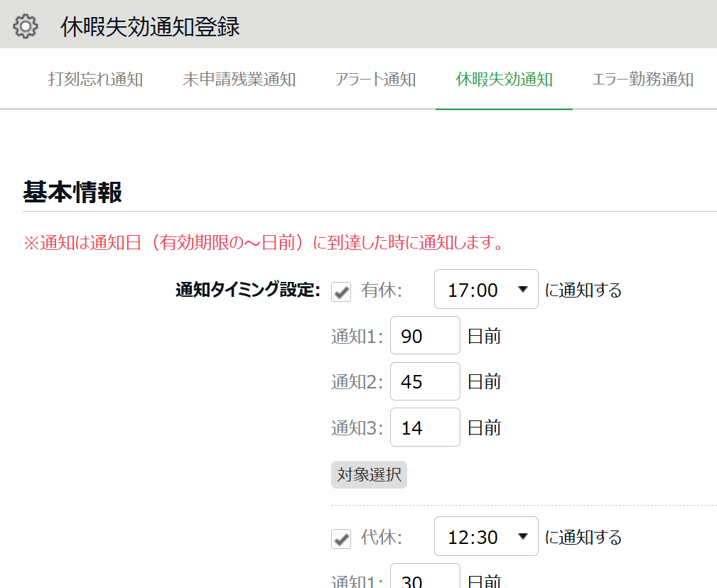Click 日前 text beside value 45
Image resolution: width=717 pixels, height=588 pixels.
(484, 382)
